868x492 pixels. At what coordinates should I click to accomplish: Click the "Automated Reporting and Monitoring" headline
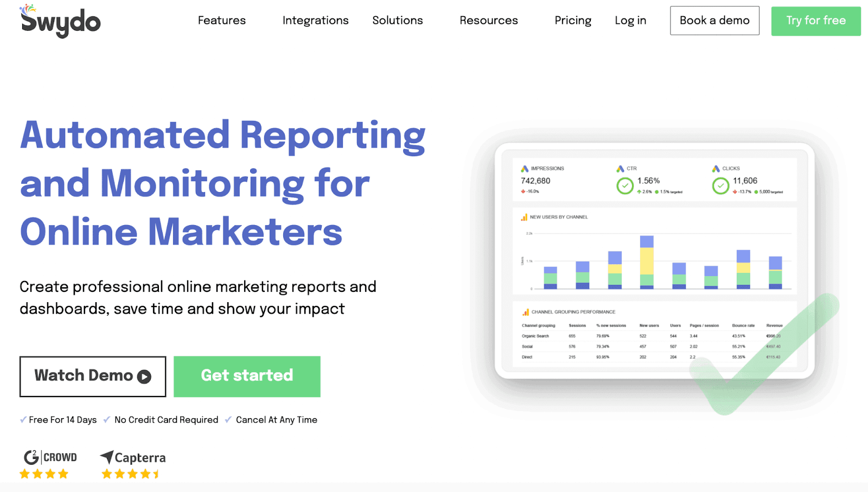click(222, 183)
